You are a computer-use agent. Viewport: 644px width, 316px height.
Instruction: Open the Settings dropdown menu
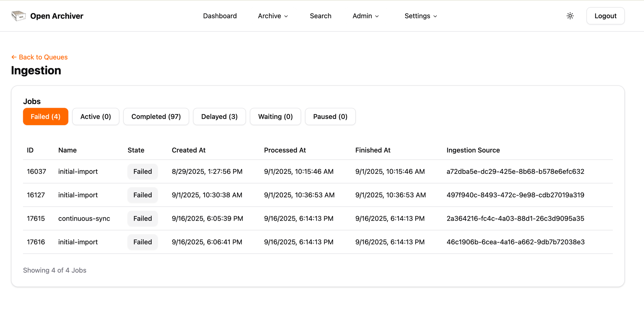[x=421, y=16]
